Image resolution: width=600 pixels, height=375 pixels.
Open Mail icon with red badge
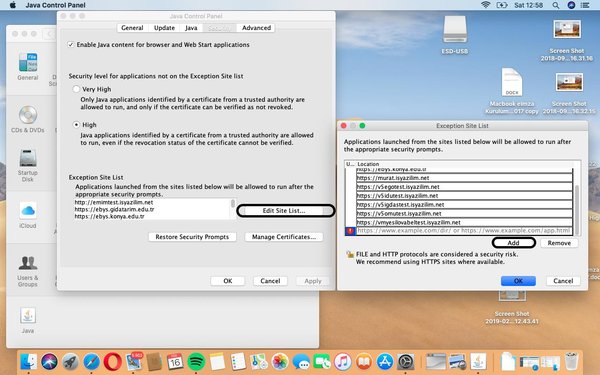click(134, 361)
